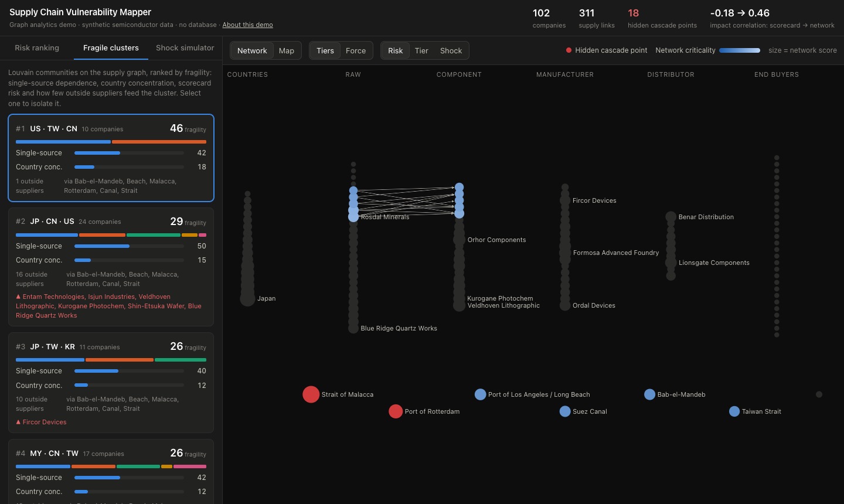Click the 311 supply links stat
844x504 pixels.
coord(597,18)
